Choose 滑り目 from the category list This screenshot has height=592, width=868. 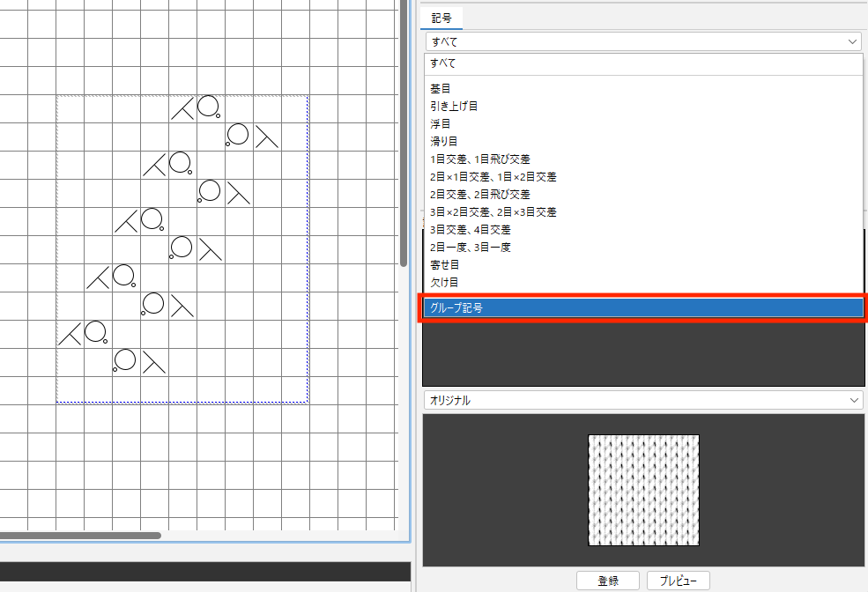[x=643, y=142]
